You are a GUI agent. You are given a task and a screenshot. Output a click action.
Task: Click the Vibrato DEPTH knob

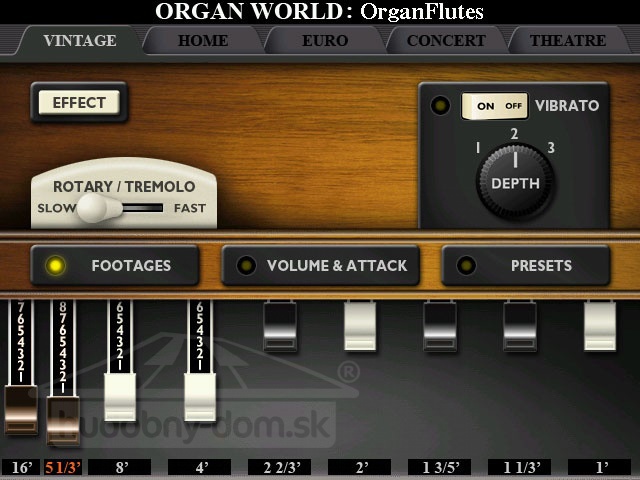click(x=515, y=182)
